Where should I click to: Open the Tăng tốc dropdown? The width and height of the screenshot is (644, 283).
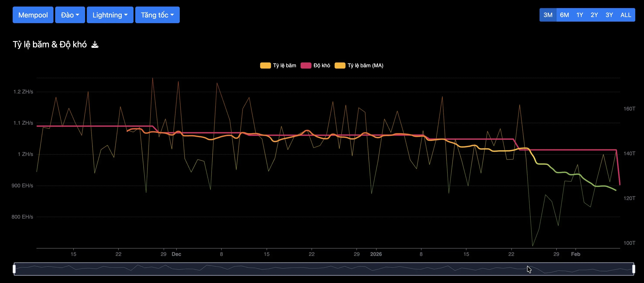[x=157, y=15]
